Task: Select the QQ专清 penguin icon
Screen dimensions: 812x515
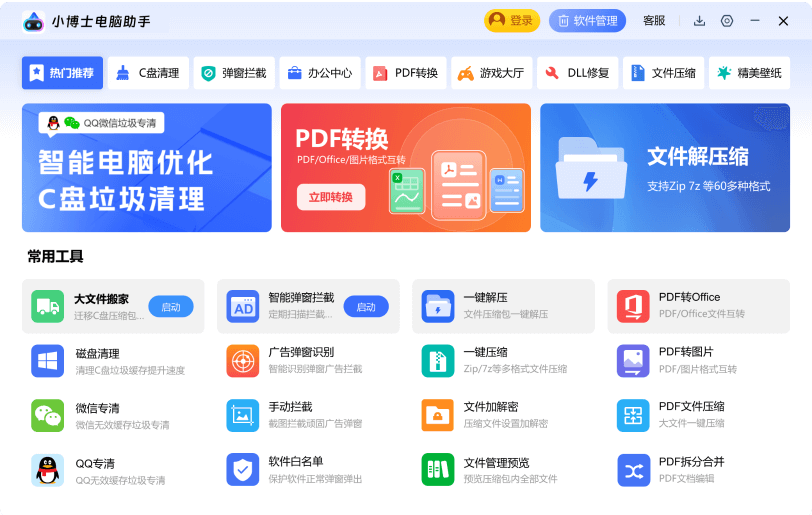Action: [x=47, y=470]
